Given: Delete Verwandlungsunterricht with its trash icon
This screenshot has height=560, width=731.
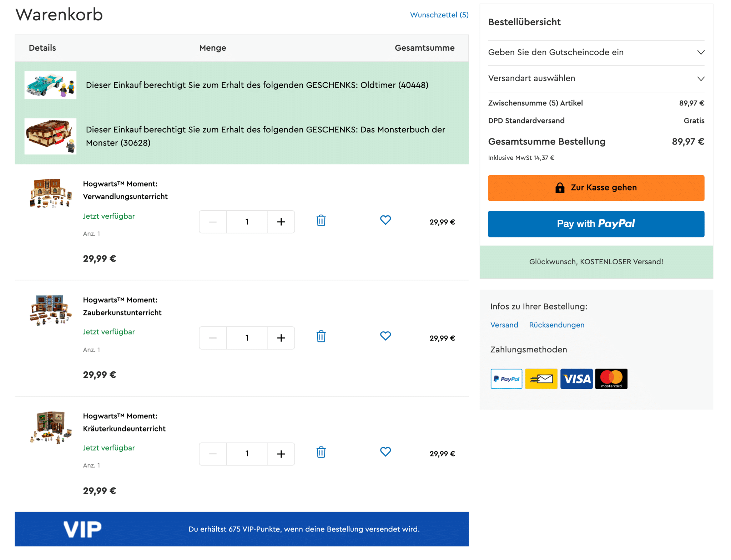Looking at the screenshot, I should [x=321, y=220].
